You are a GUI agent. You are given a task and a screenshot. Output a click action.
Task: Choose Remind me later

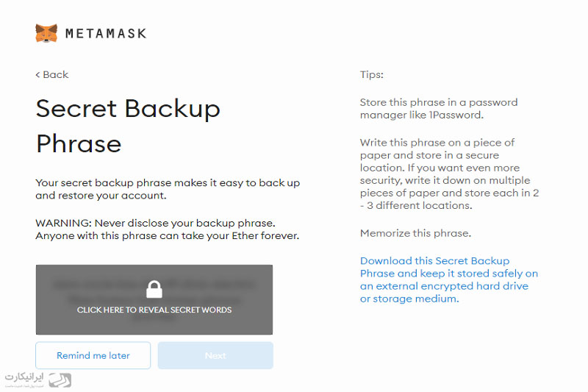[93, 355]
